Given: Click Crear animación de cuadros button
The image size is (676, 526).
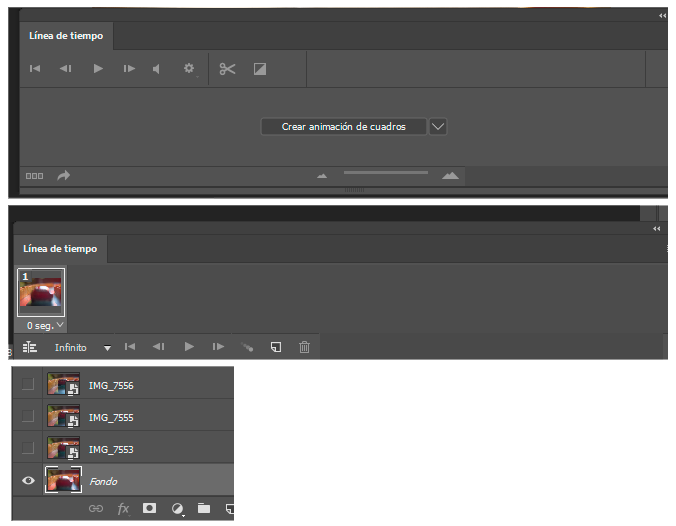Looking at the screenshot, I should tap(344, 127).
